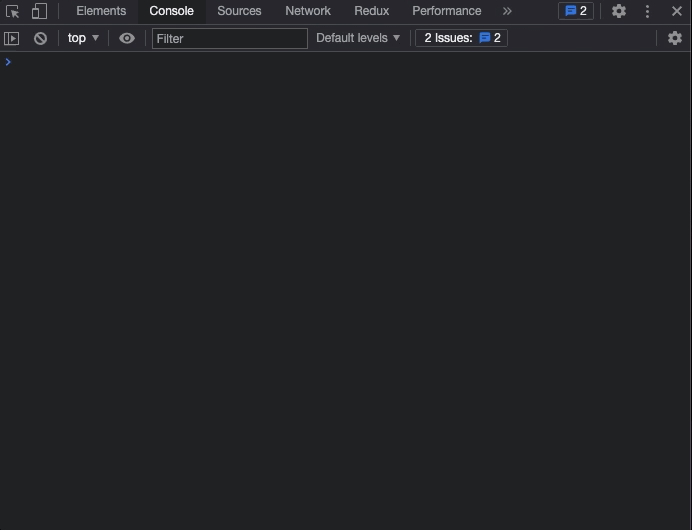Screen dimensions: 692x530
Task: Close the DevTools panel
Action: click(677, 11)
